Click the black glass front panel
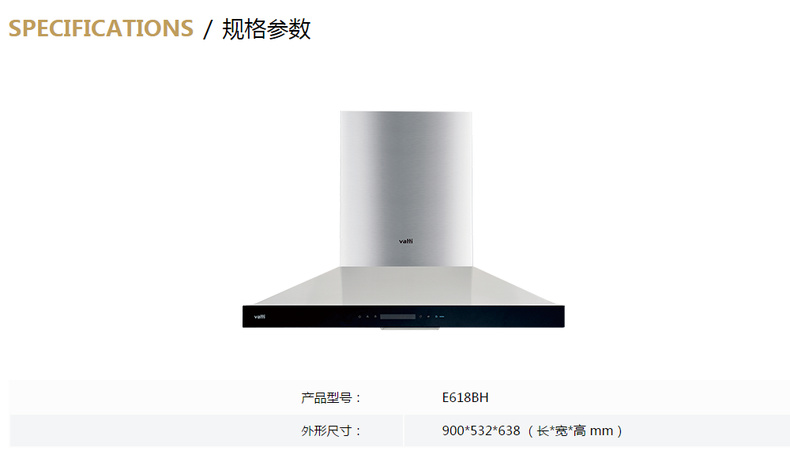 coord(404,316)
